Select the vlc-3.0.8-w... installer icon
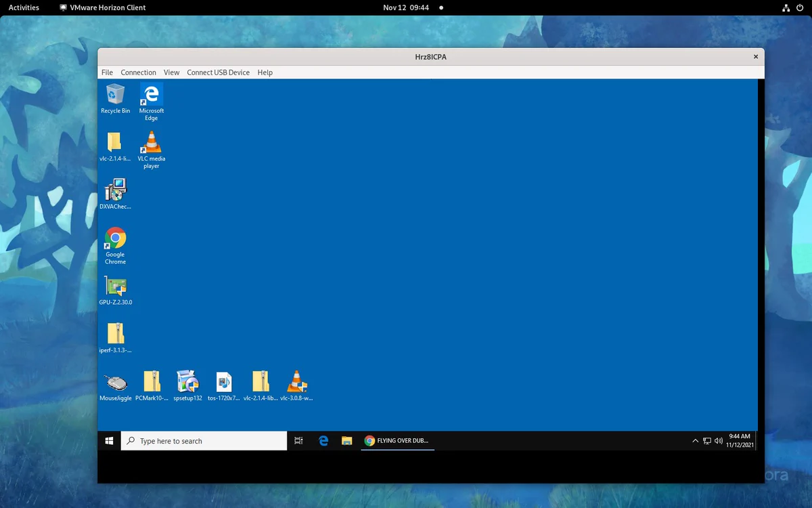Image resolution: width=812 pixels, height=508 pixels. (296, 386)
